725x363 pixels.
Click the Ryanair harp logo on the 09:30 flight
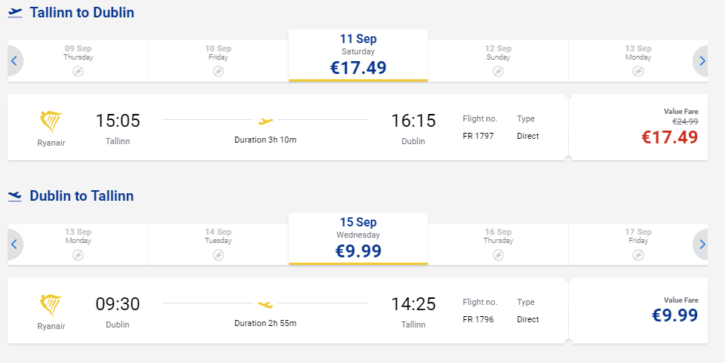pyautogui.click(x=51, y=305)
